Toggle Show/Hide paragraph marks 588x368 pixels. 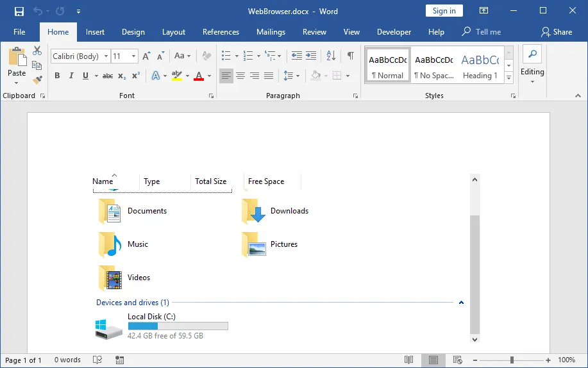click(x=350, y=56)
